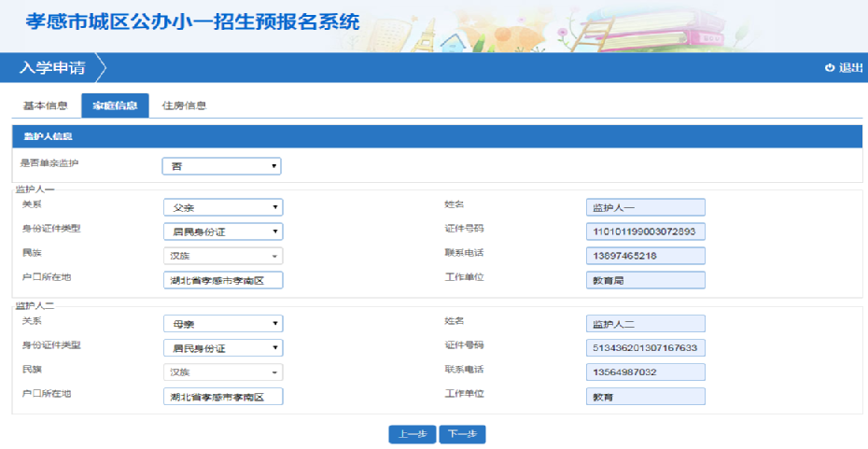Screen dimensions: 868x449
Task: Click guardian one 证件号码 input field
Action: tap(645, 232)
